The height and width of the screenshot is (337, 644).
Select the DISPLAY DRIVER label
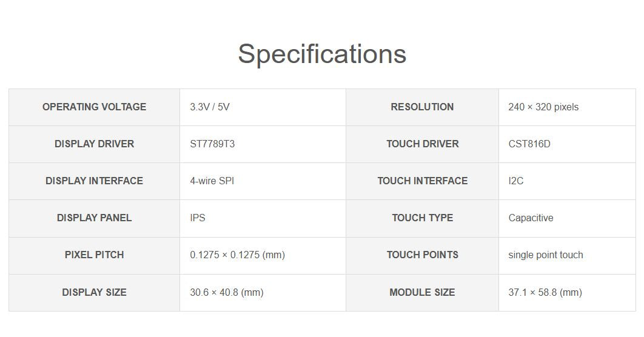(x=94, y=144)
